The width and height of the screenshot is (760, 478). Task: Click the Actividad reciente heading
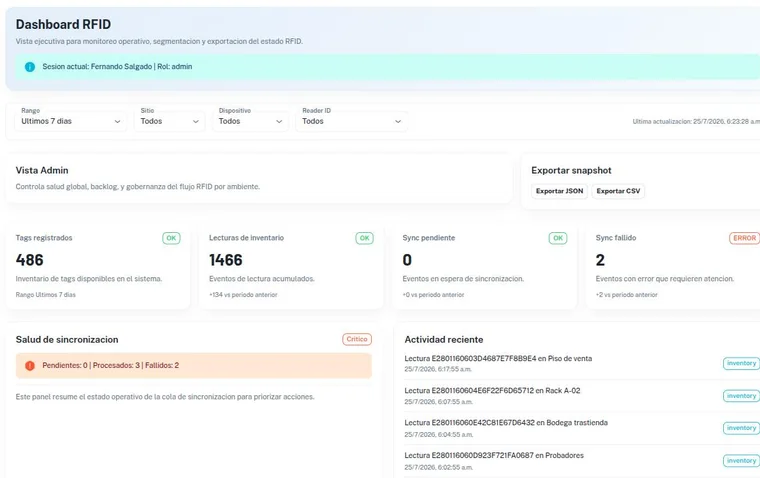point(444,340)
